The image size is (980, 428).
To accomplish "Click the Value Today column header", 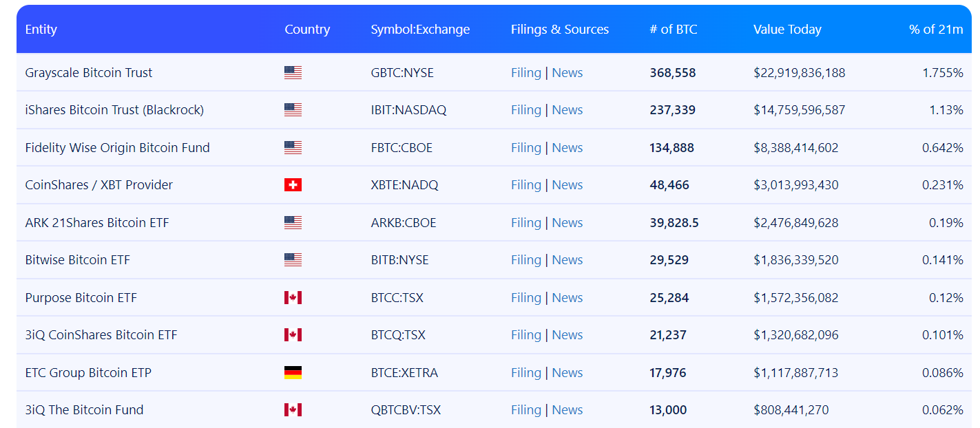I will click(787, 30).
